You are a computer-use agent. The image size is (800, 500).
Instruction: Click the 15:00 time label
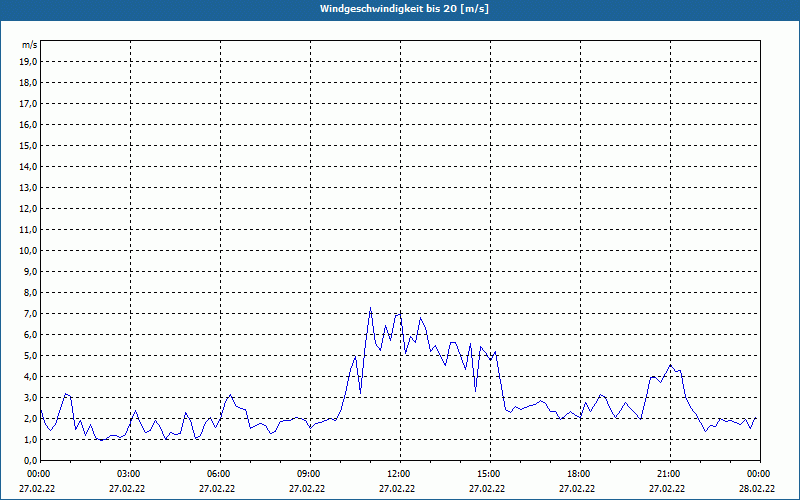coord(490,474)
